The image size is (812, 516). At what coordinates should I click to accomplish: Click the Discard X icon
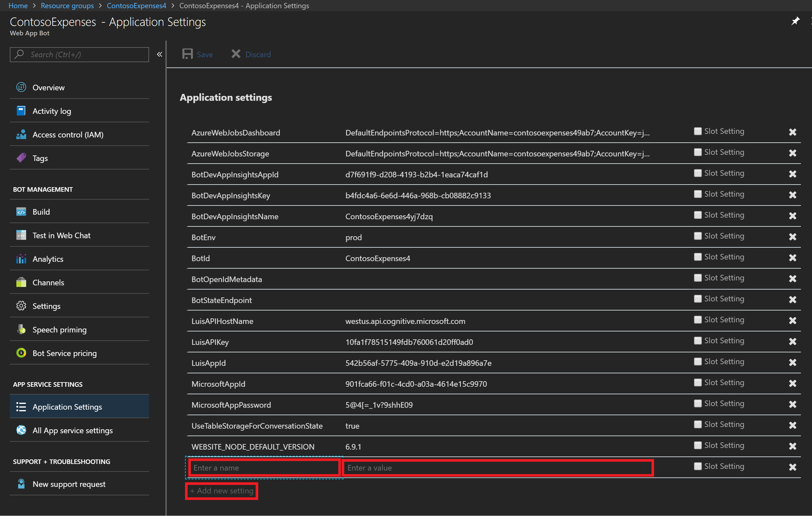point(236,54)
